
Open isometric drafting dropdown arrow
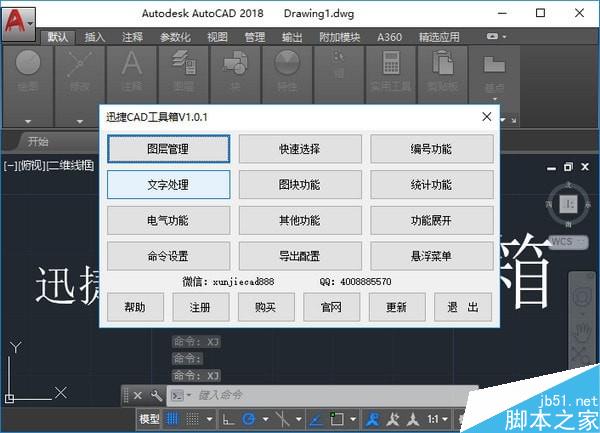299,420
